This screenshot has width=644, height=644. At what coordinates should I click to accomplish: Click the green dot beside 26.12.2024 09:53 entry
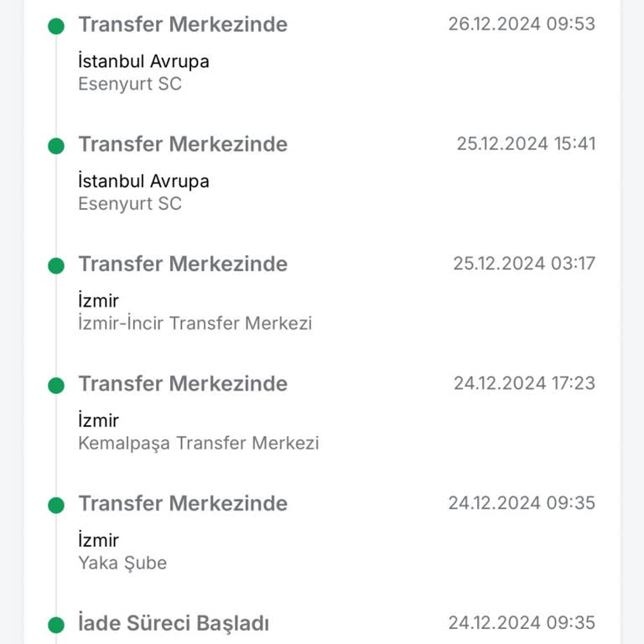tap(56, 26)
